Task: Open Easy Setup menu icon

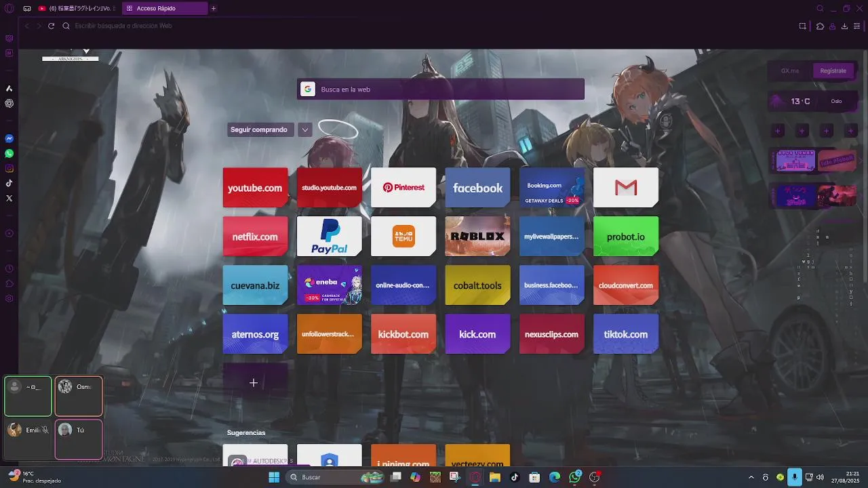Action: 857,26
